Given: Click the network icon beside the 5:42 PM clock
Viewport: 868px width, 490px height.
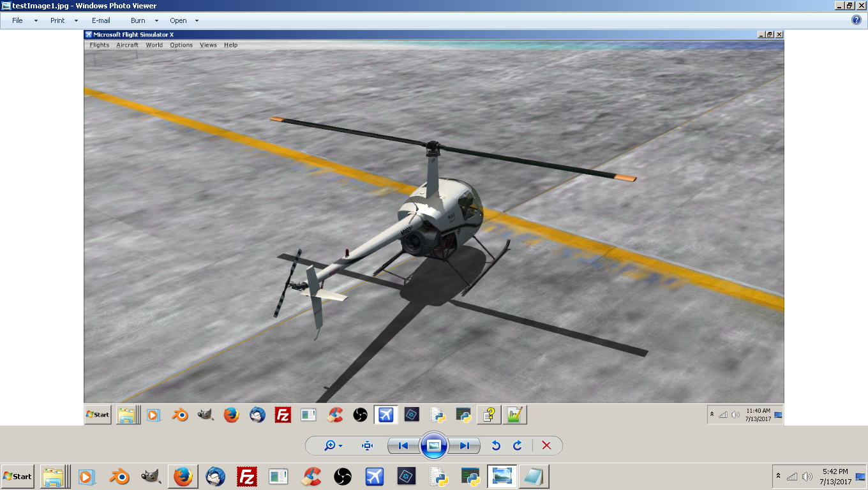Looking at the screenshot, I should (x=792, y=477).
